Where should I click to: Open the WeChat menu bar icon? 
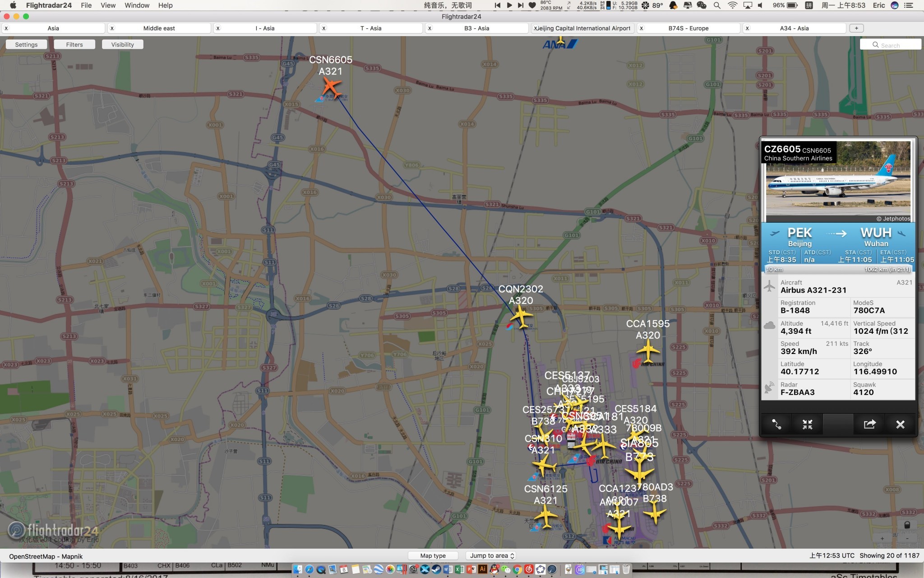702,5
